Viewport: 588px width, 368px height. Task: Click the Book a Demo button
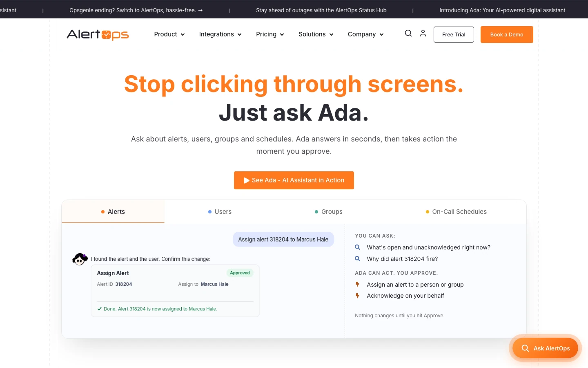(x=507, y=34)
